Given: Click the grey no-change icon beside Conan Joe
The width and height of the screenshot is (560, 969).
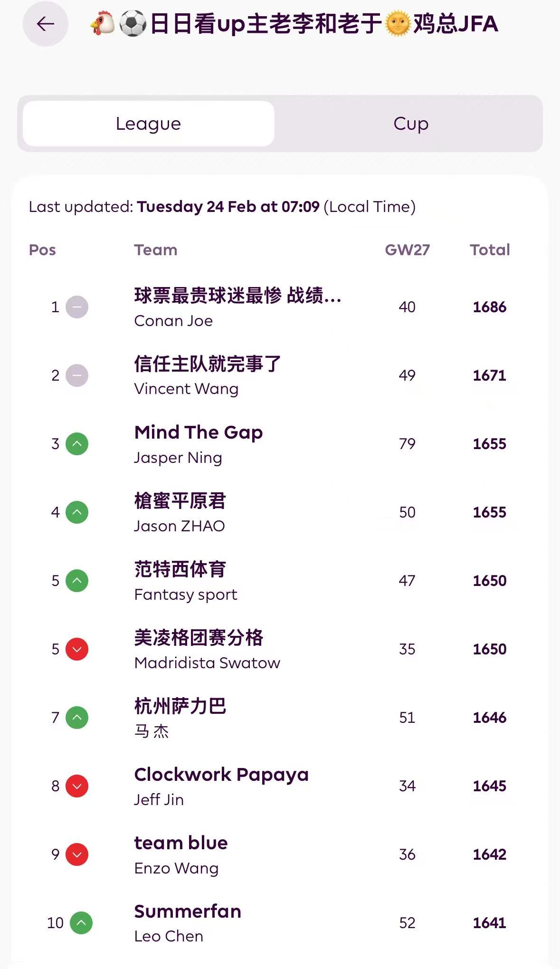Looking at the screenshot, I should coord(77,307).
